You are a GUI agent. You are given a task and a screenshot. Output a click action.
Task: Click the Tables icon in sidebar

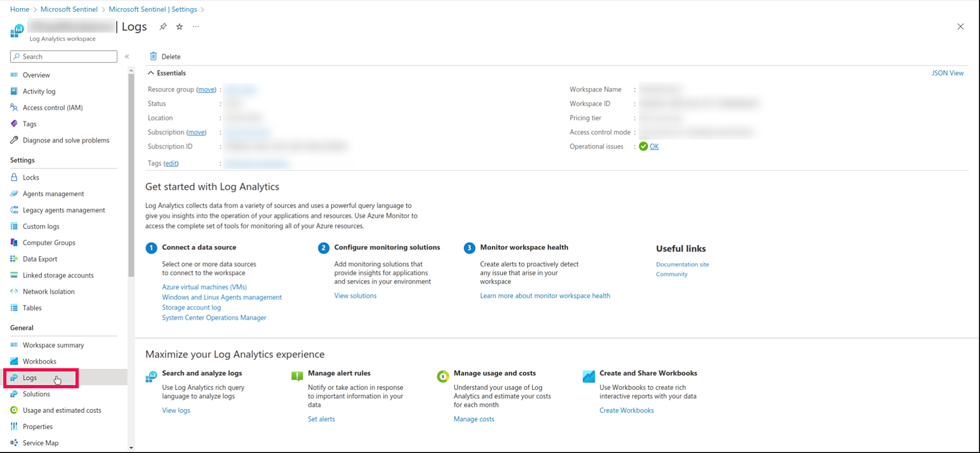click(14, 308)
